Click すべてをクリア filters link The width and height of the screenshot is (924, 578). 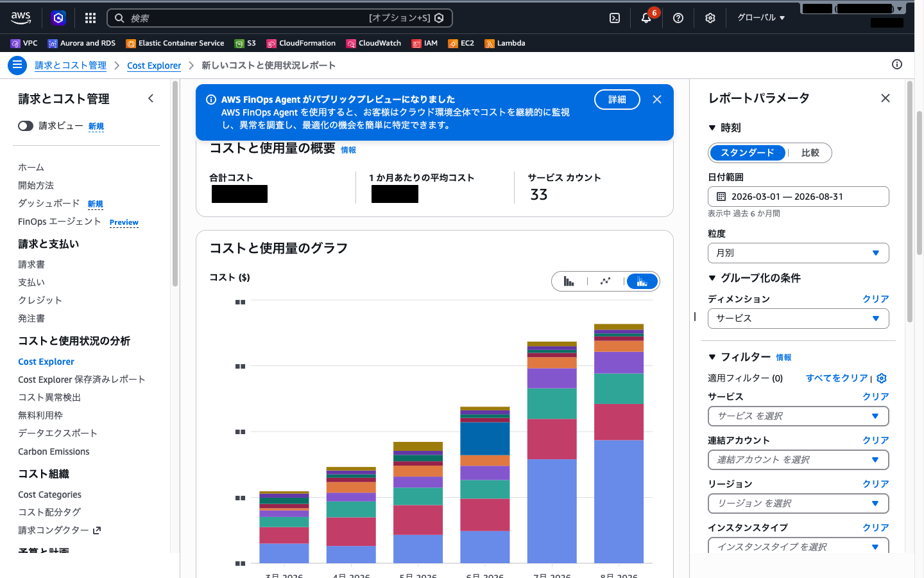tap(837, 378)
